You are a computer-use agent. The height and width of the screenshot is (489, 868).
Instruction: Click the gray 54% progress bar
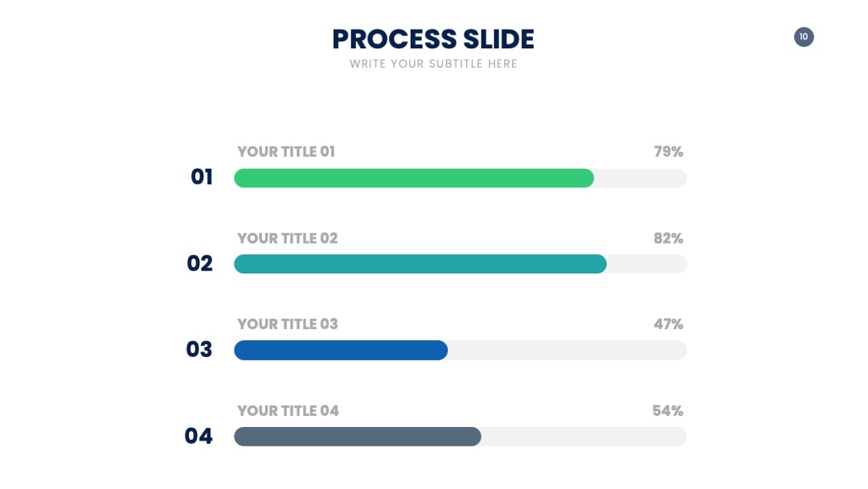tap(358, 437)
